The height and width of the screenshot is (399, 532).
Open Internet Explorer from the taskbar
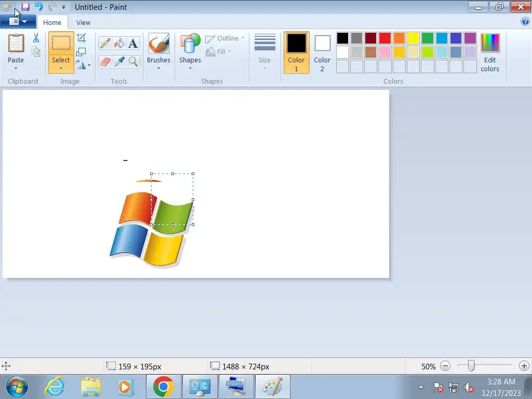[55, 387]
